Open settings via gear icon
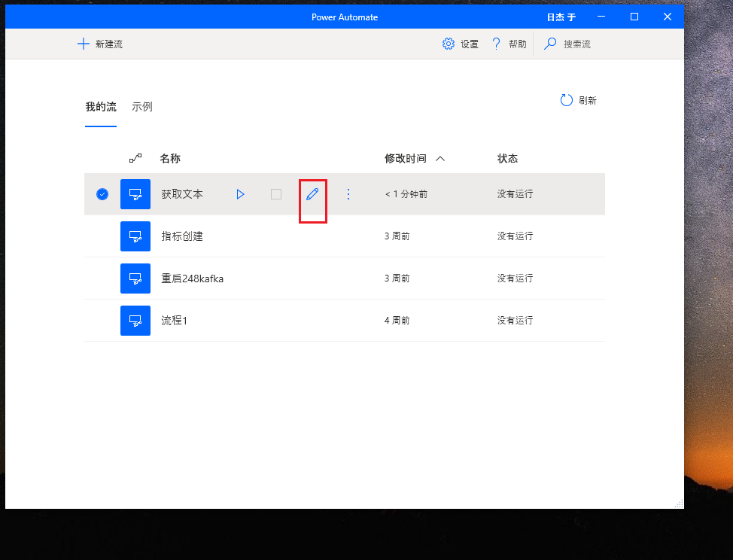The height and width of the screenshot is (560, 733). pyautogui.click(x=449, y=44)
